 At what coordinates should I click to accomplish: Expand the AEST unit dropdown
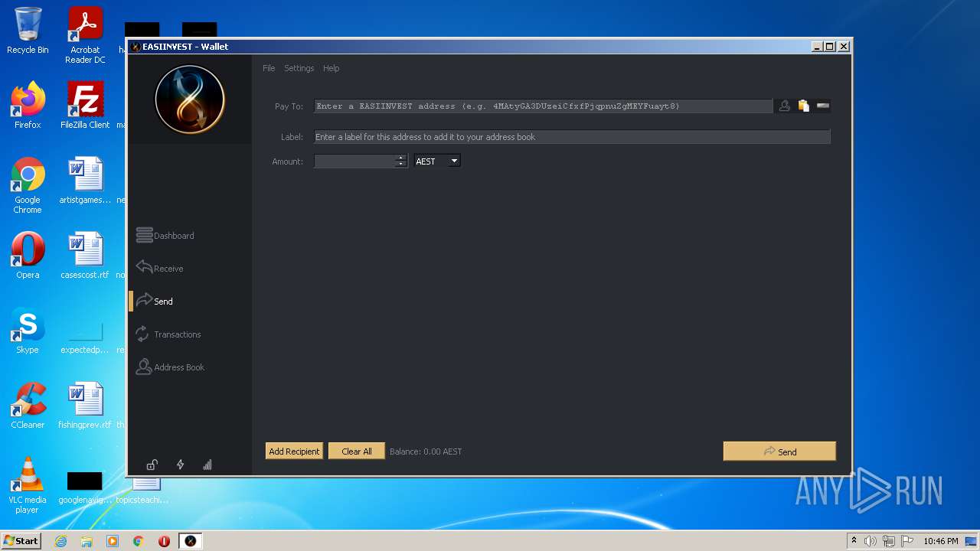pyautogui.click(x=437, y=161)
